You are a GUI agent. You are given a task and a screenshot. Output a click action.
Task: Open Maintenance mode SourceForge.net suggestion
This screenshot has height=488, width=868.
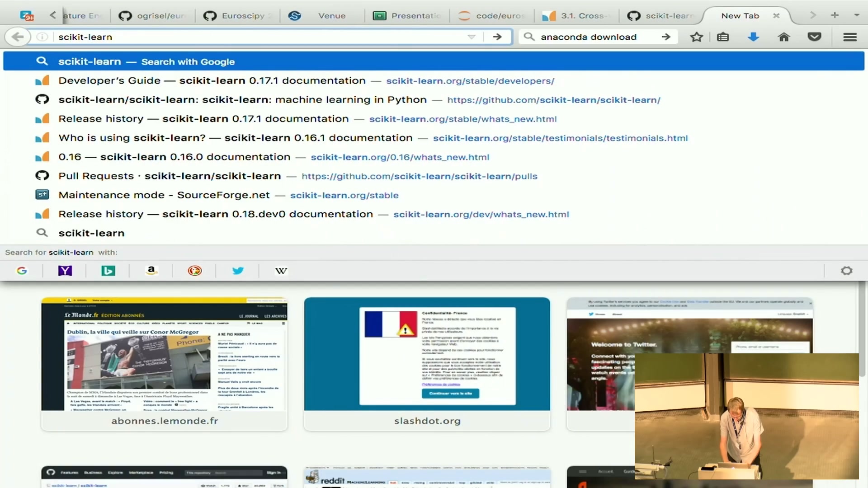pos(434,195)
